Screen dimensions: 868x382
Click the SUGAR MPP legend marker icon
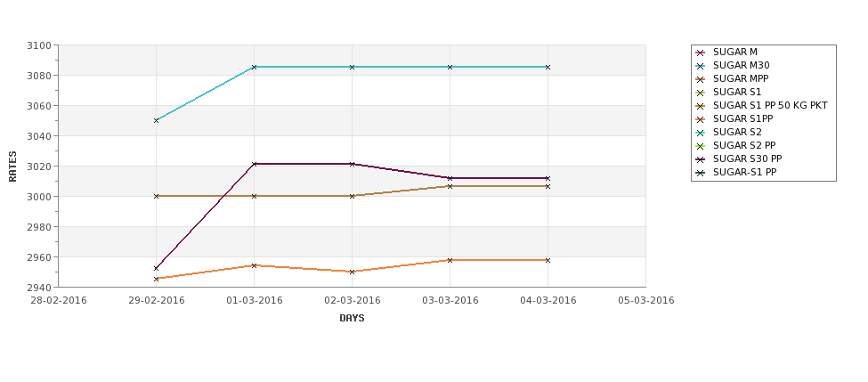701,79
